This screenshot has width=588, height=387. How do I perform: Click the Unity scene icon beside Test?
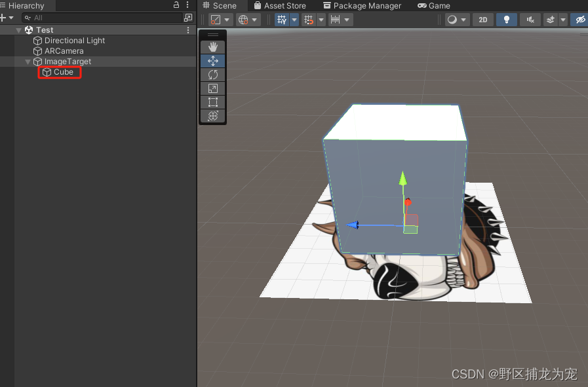click(29, 30)
